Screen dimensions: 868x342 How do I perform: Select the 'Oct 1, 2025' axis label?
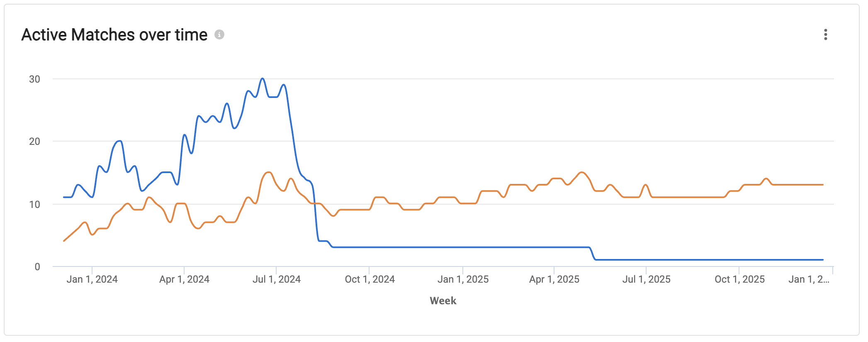click(739, 279)
